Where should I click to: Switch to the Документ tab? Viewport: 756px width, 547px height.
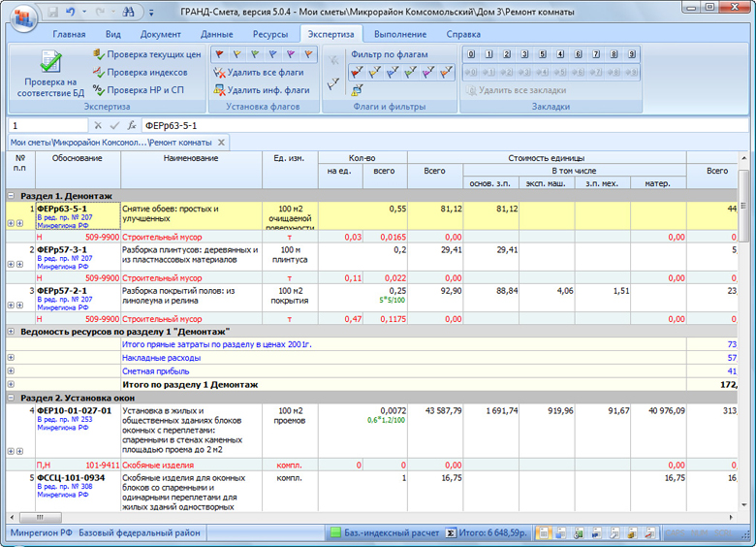(161, 34)
